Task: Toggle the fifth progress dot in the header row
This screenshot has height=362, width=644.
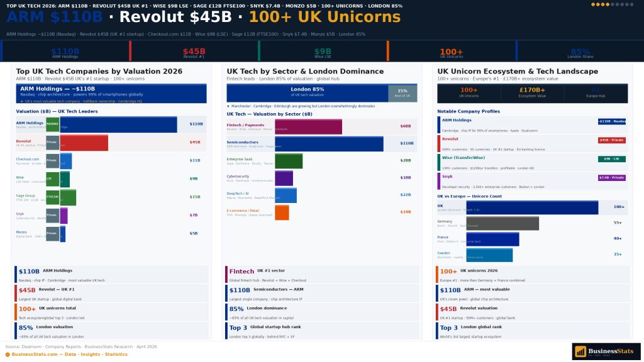Action: click(x=613, y=4)
